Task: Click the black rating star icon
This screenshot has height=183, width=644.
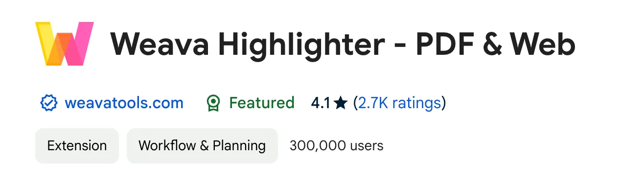Action: tap(341, 103)
